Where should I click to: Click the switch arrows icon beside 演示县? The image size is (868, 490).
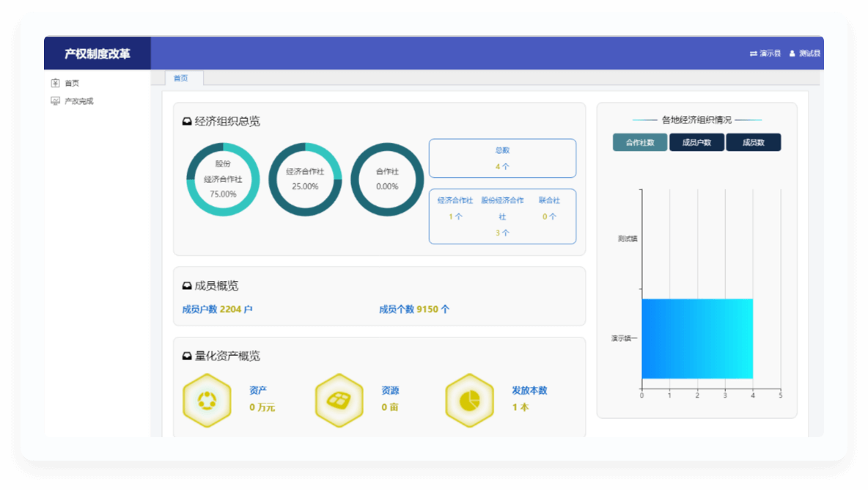pyautogui.click(x=753, y=54)
